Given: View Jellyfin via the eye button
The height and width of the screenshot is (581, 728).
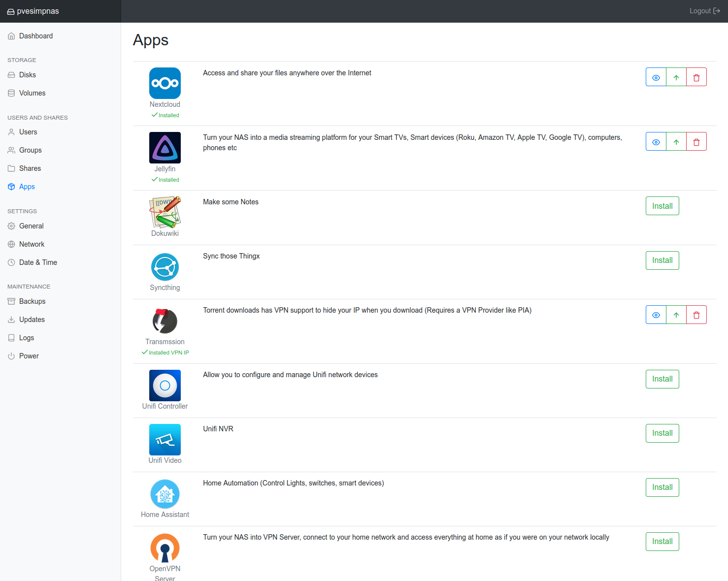Looking at the screenshot, I should (656, 142).
